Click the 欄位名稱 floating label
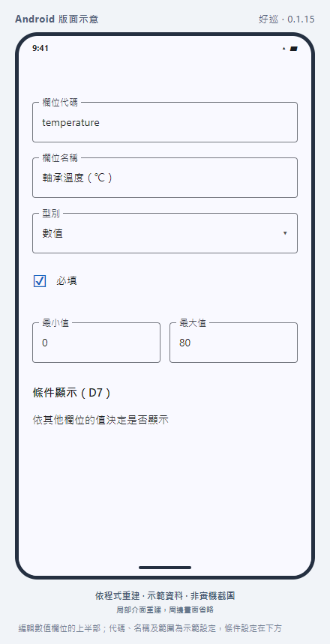 pyautogui.click(x=59, y=158)
